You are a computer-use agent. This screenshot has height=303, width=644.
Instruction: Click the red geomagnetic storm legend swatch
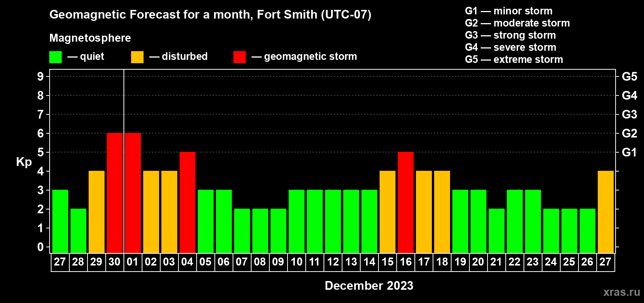[239, 57]
